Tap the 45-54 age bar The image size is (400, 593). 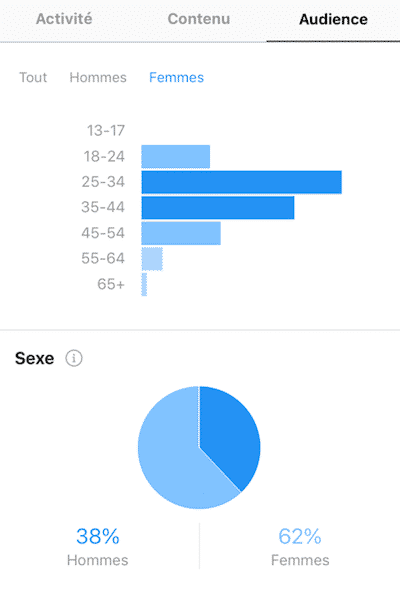tap(181, 233)
